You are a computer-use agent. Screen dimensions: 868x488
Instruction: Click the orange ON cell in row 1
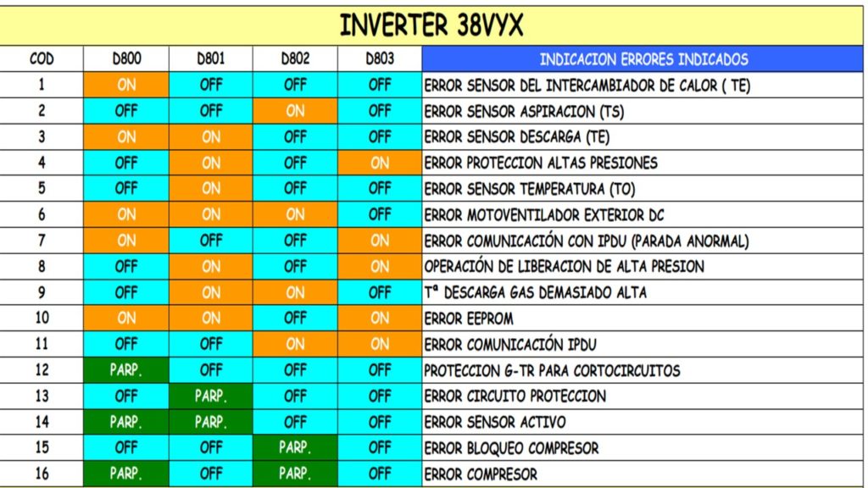point(126,85)
